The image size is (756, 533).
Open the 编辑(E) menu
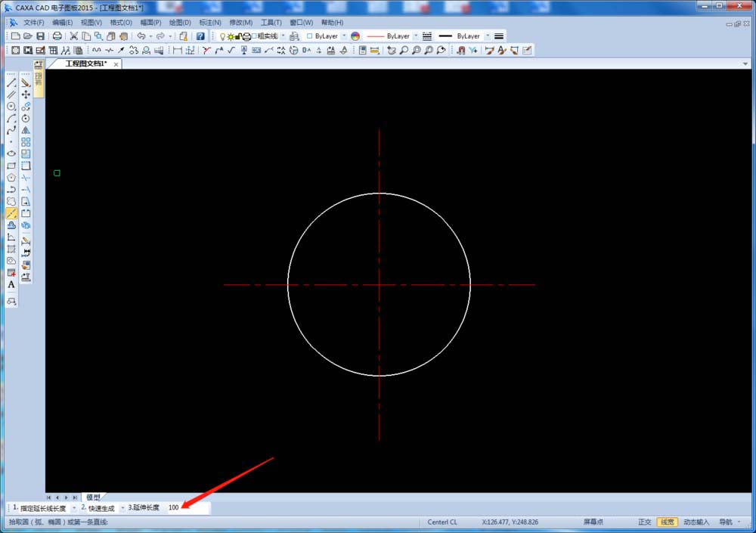pyautogui.click(x=62, y=23)
